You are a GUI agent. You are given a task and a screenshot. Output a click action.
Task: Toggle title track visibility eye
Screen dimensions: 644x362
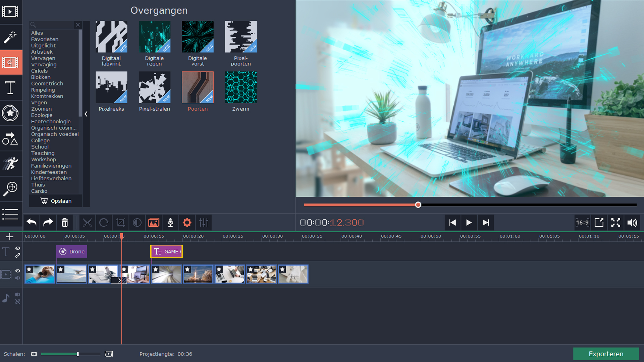pyautogui.click(x=18, y=248)
